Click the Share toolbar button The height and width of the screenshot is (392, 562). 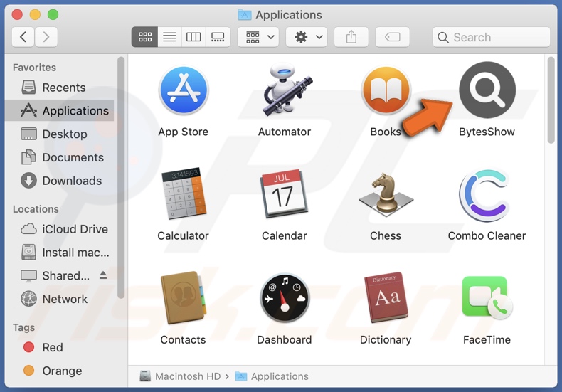351,37
